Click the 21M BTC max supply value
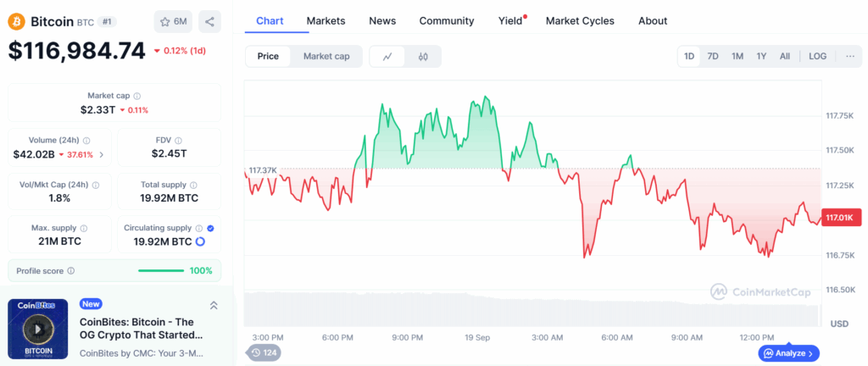Image resolution: width=868 pixels, height=366 pixels. point(59,241)
